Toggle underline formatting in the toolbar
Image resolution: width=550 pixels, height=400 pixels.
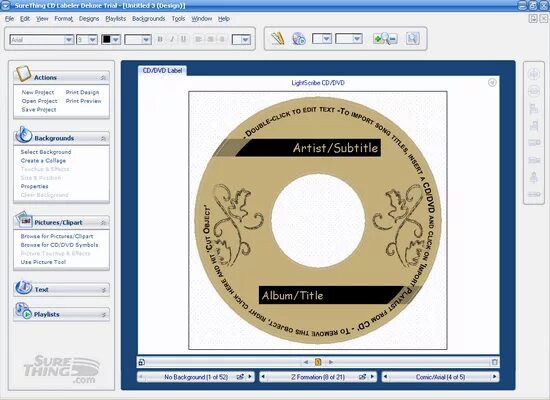(183, 39)
